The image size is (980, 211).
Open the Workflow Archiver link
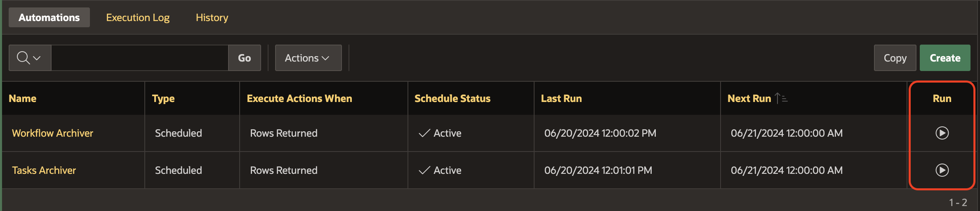click(x=52, y=133)
